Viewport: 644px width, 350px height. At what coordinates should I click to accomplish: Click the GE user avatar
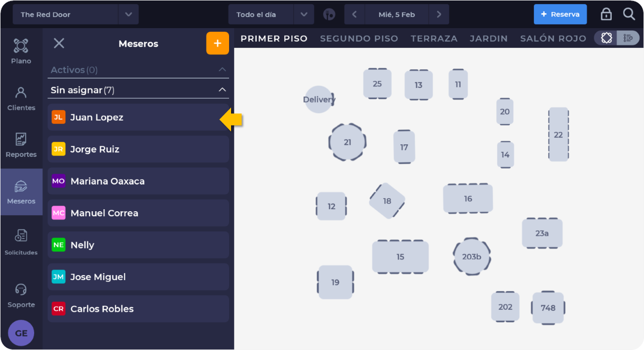[21, 333]
